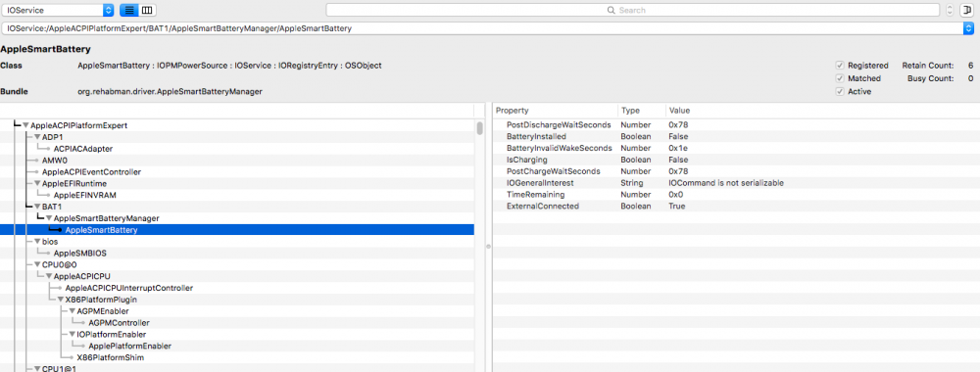This screenshot has width=980, height=372.
Task: Select AppleACPIEventController entry
Action: click(x=91, y=171)
